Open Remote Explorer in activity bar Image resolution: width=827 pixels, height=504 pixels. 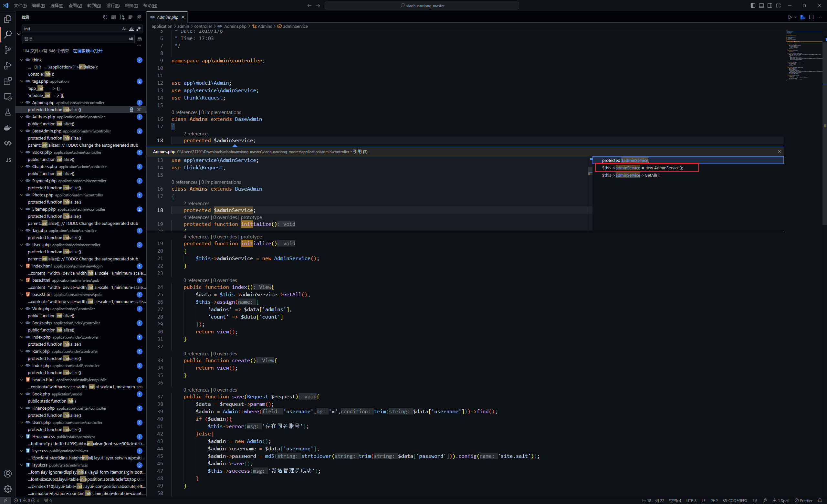click(7, 97)
